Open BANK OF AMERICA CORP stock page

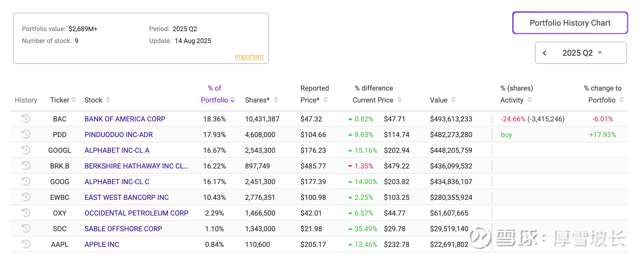pos(125,119)
